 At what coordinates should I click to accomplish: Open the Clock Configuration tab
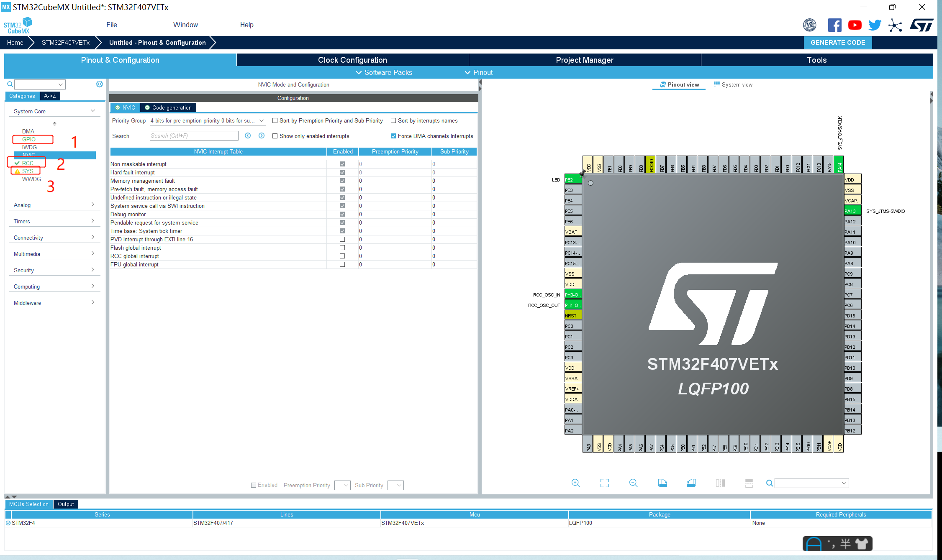click(352, 60)
